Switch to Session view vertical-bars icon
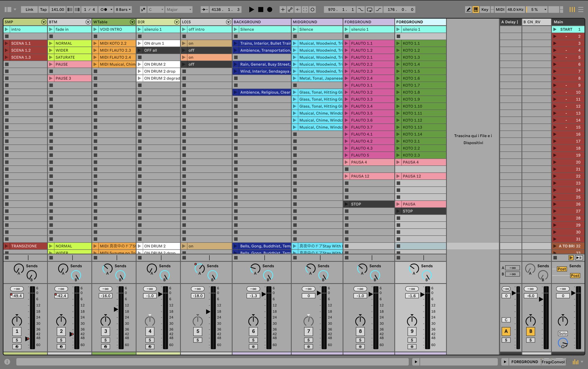Image resolution: width=588 pixels, height=369 pixels. pos(572,9)
